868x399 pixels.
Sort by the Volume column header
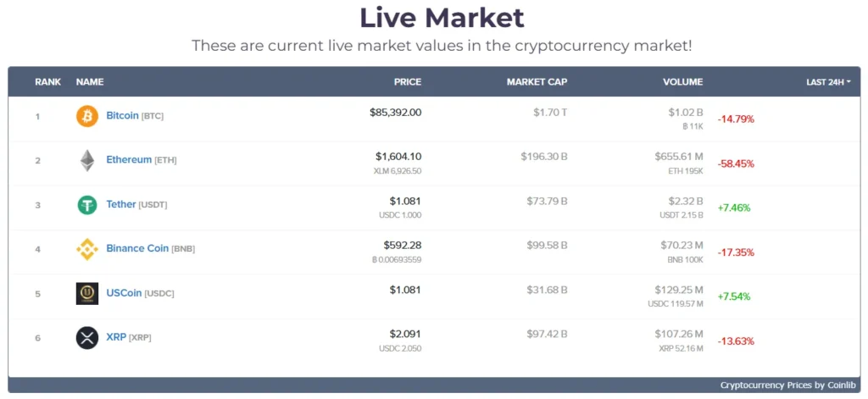tap(682, 82)
